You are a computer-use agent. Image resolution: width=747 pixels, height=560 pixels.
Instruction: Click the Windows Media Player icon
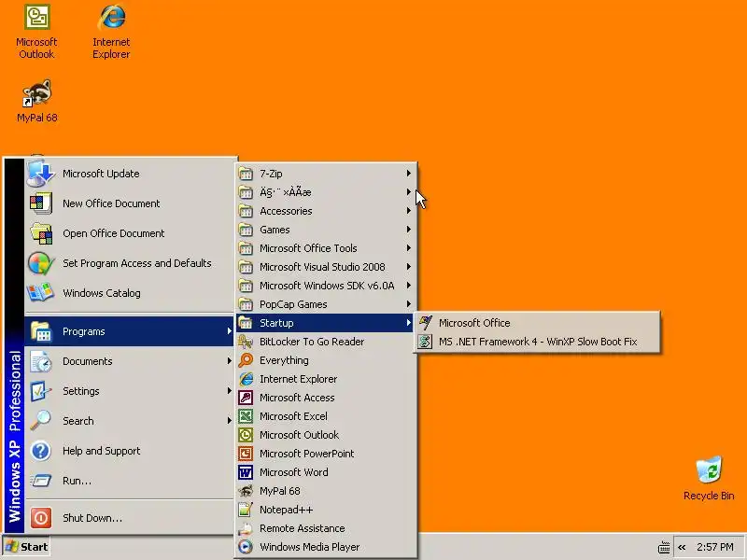pos(246,547)
